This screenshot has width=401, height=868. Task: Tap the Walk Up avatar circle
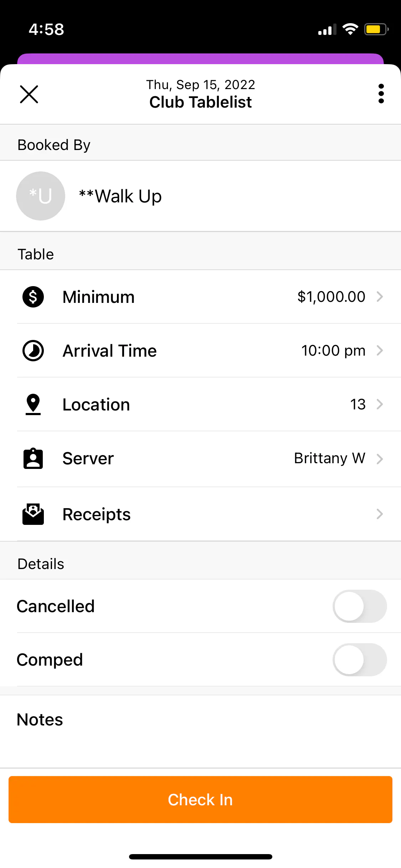[x=41, y=196]
